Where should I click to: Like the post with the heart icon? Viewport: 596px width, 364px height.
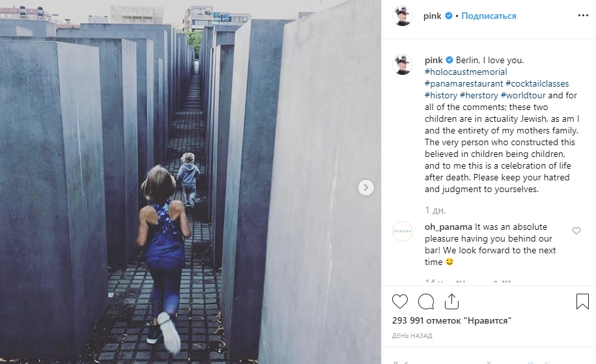399,301
